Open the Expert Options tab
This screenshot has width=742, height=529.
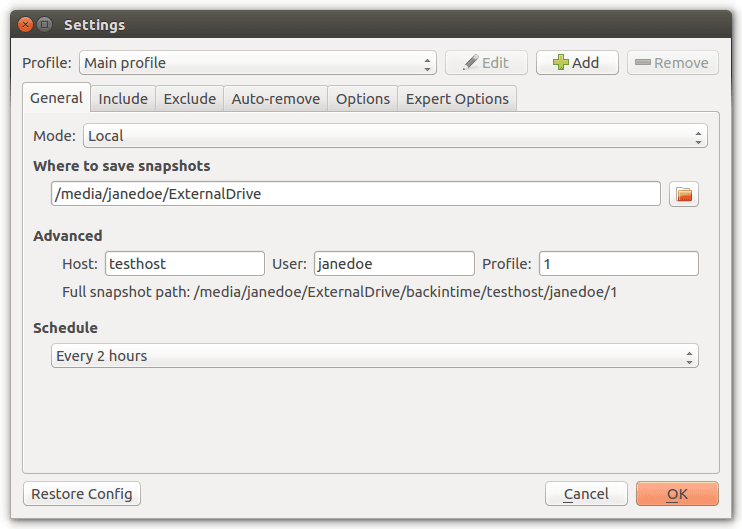[457, 98]
